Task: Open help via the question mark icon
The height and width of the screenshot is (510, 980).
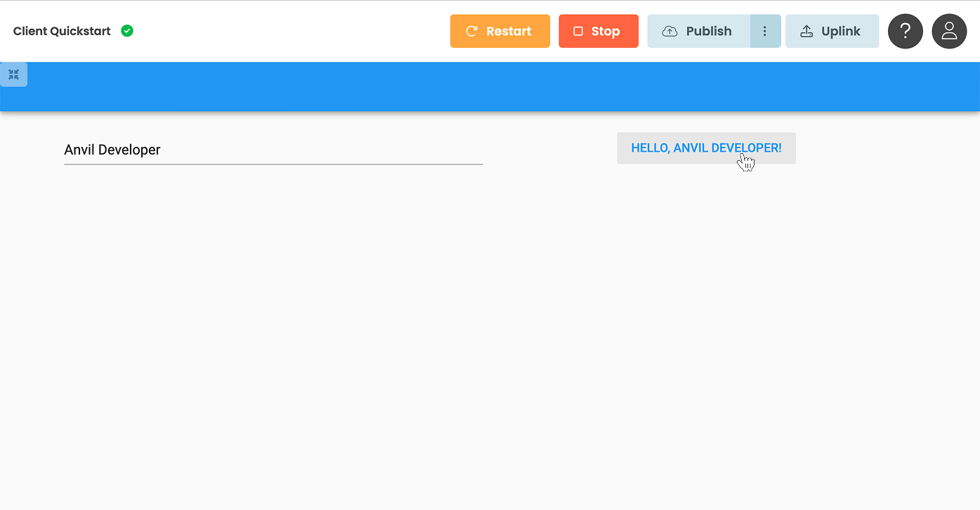Action: (x=905, y=31)
